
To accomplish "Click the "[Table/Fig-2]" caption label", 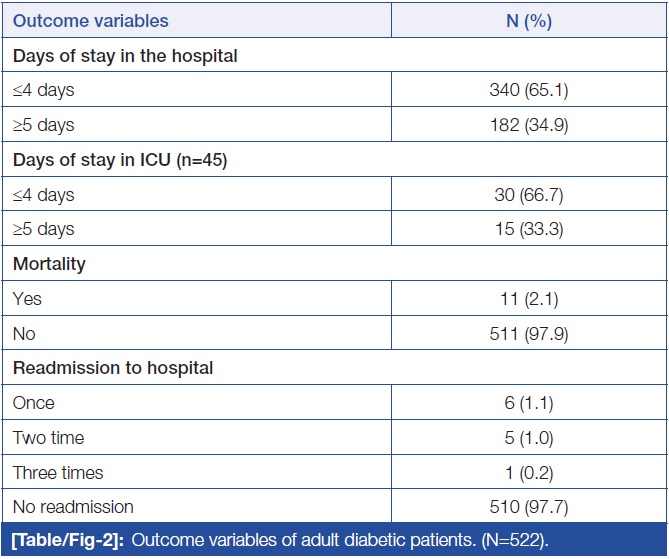I will pyautogui.click(x=65, y=542).
